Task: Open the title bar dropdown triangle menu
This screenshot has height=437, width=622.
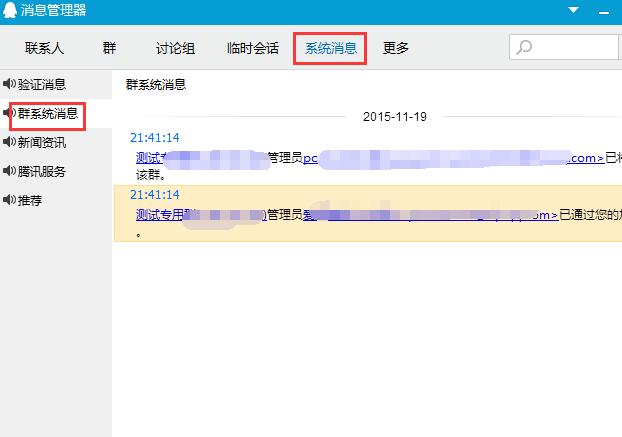Action: coord(573,10)
